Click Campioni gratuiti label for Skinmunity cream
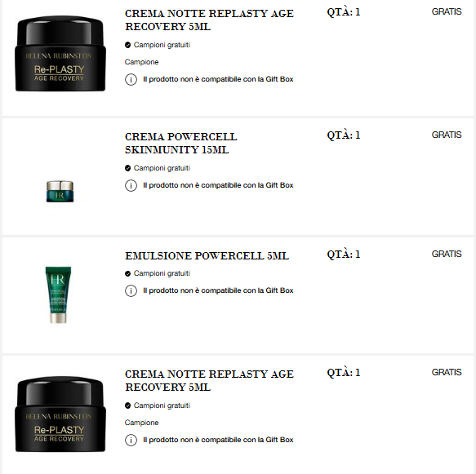Viewport: 476px width, 474px height. [162, 168]
